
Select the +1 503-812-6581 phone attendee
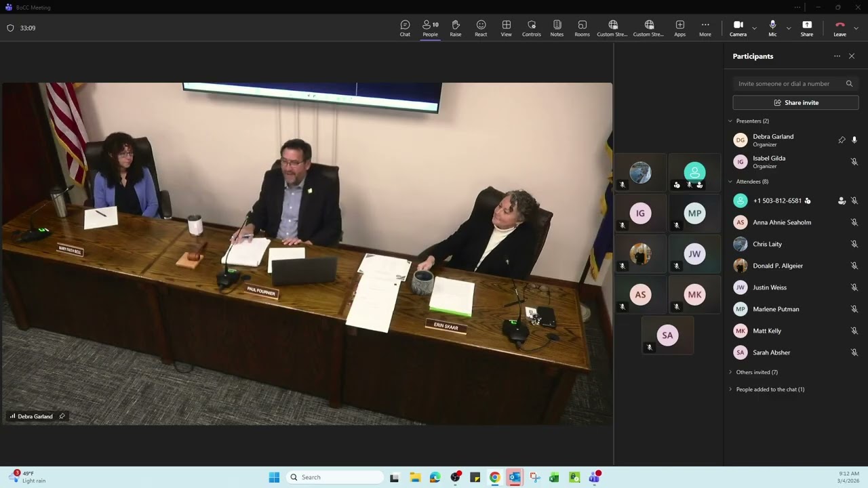pos(795,201)
